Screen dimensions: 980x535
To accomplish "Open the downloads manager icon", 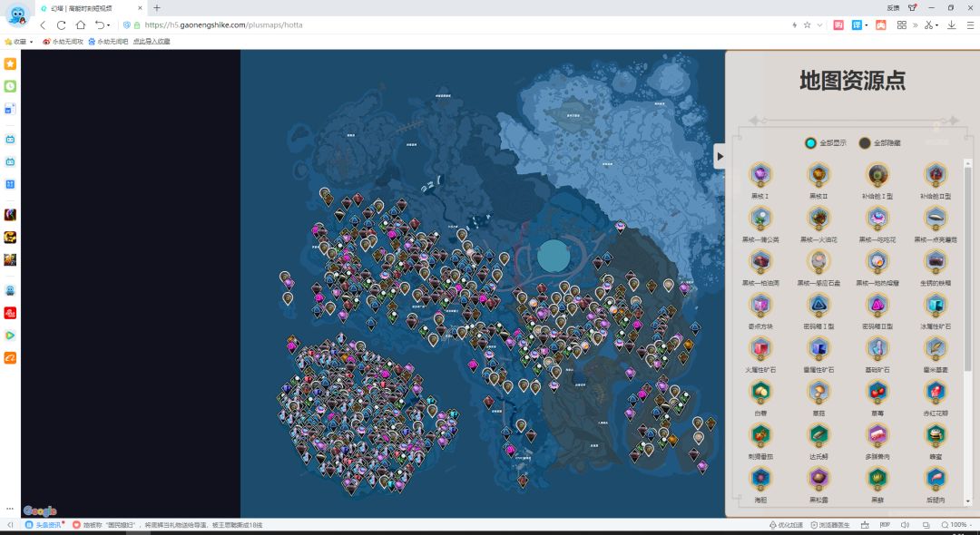I will pyautogui.click(x=951, y=25).
